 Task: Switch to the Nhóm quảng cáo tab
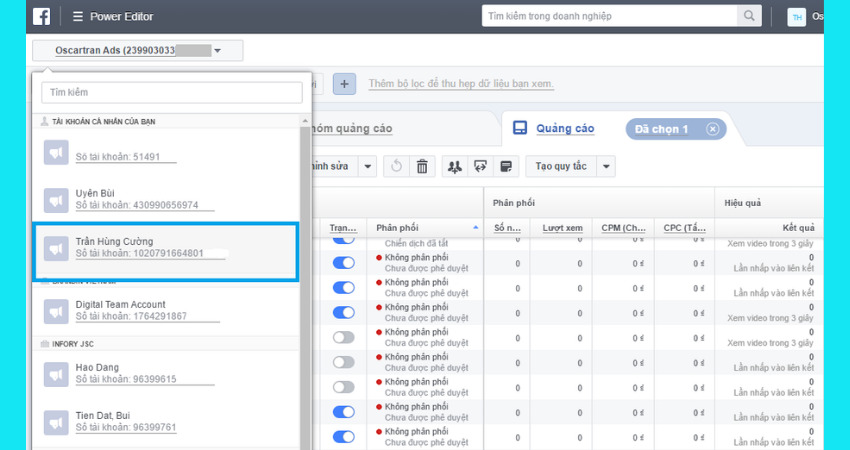tap(351, 128)
